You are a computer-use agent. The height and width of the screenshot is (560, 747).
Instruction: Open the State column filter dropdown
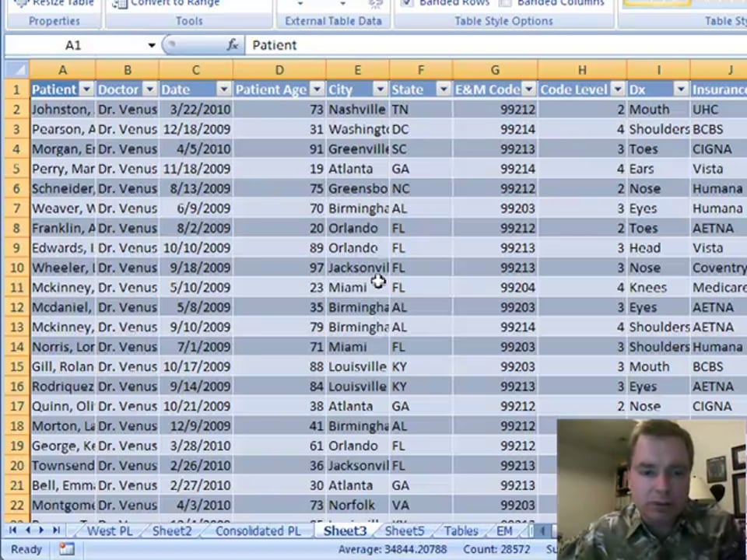click(444, 89)
